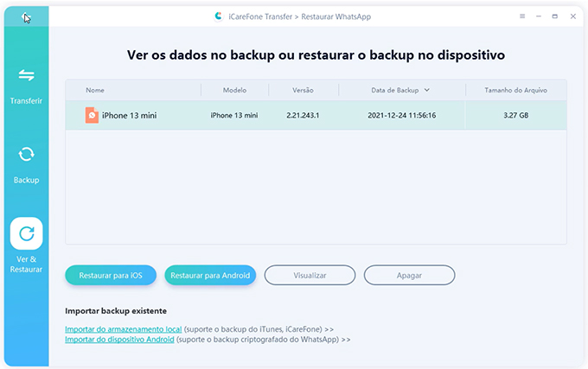Click the Nome column header
The height and width of the screenshot is (369, 588).
coord(95,90)
